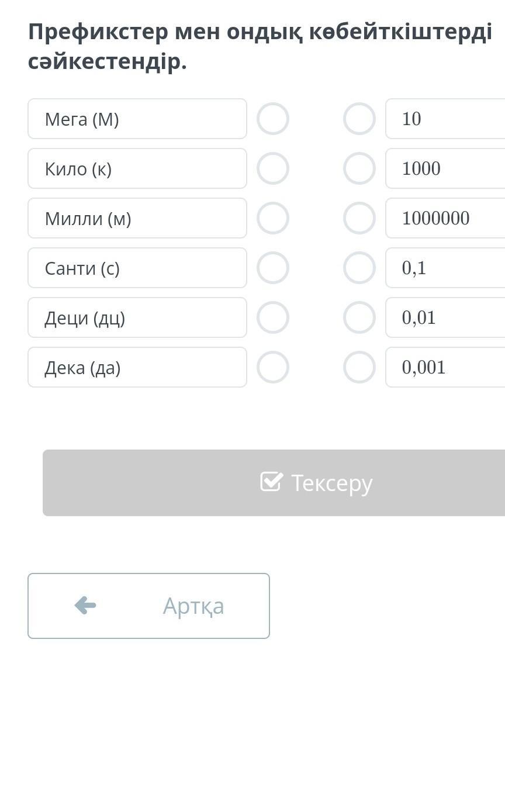Select the radio circle next to Санти (с)
This screenshot has height=812, width=505.
pyautogui.click(x=273, y=268)
